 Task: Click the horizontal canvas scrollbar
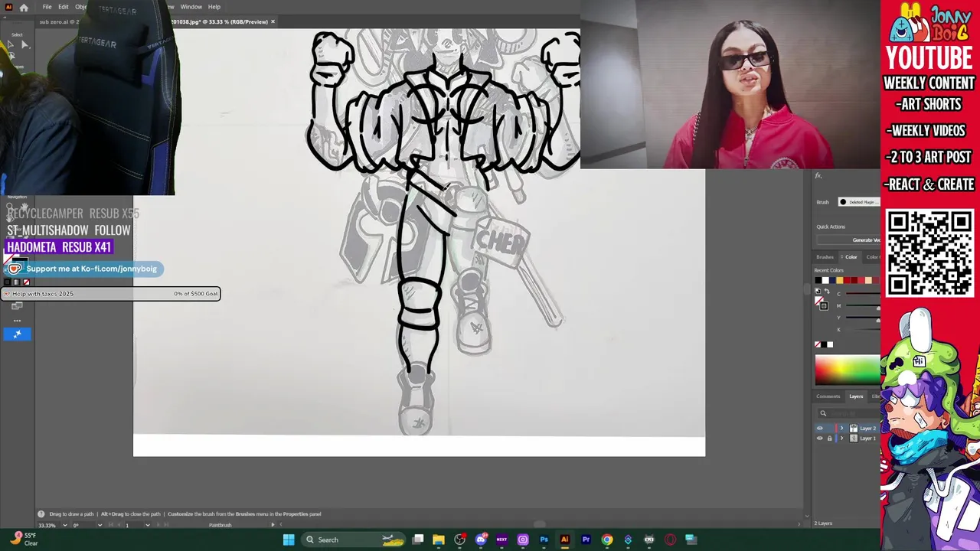point(540,525)
